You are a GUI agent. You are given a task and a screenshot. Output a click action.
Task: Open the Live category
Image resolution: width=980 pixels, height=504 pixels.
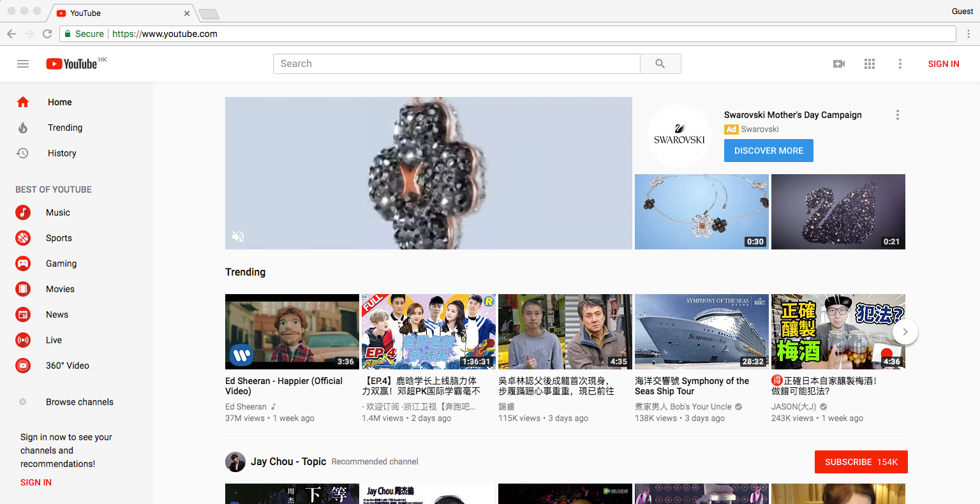pyautogui.click(x=77, y=340)
